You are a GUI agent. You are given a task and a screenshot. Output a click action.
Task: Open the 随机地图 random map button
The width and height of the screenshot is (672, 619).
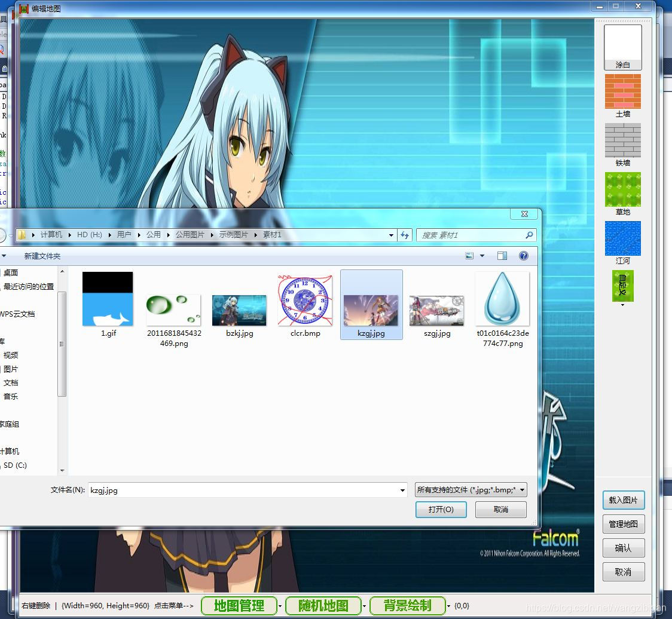[323, 606]
